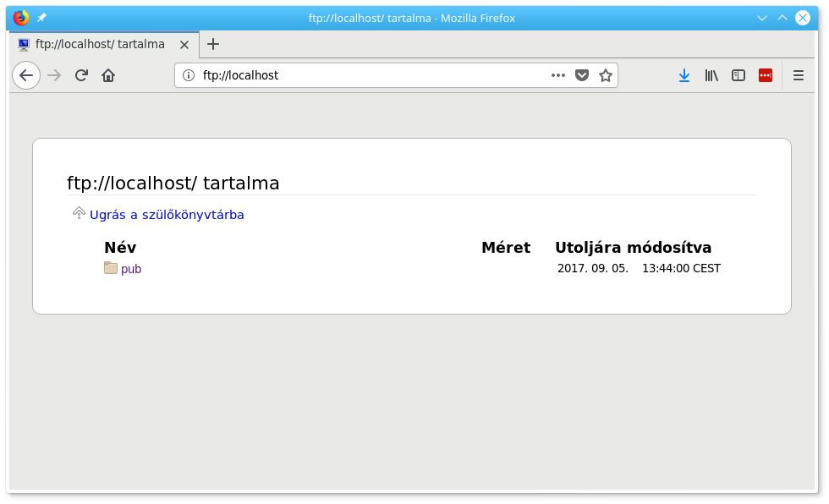Open the pub folder link

pos(131,269)
